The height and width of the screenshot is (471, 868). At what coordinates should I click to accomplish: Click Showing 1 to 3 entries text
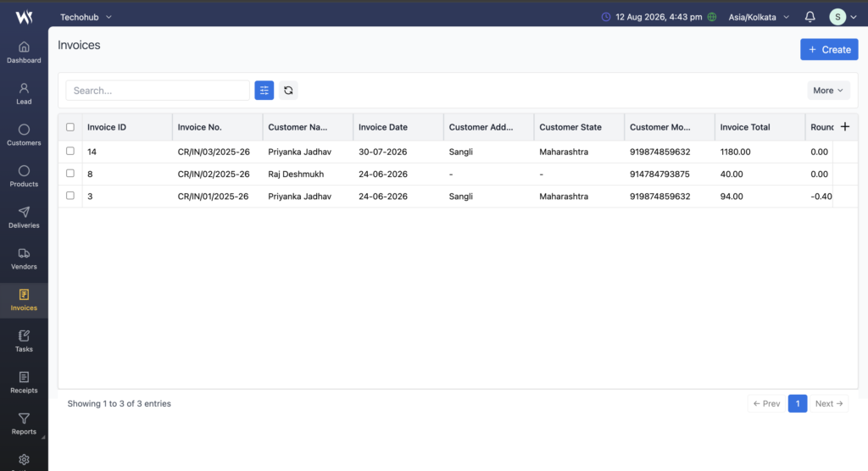pyautogui.click(x=119, y=403)
